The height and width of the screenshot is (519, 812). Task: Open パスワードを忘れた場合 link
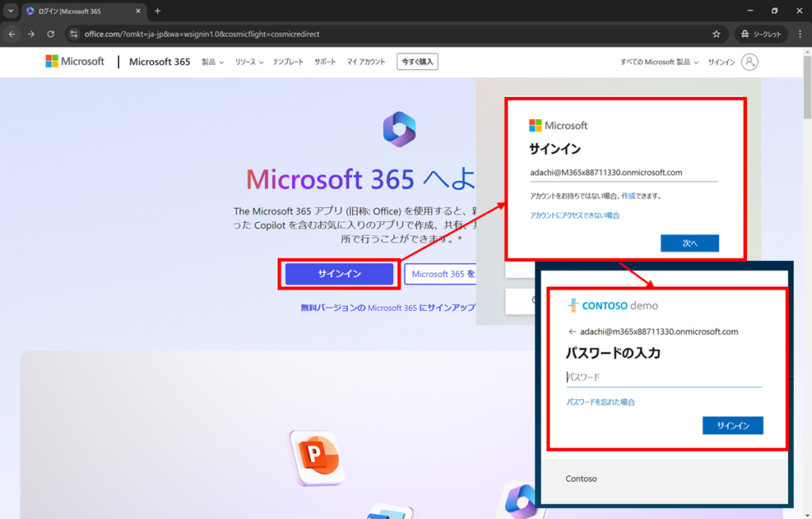[601, 402]
